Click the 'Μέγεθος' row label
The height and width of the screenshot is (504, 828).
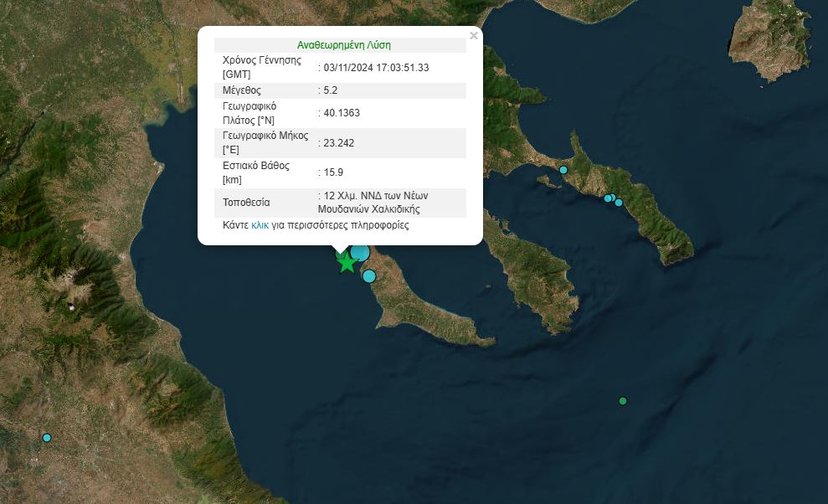(242, 90)
